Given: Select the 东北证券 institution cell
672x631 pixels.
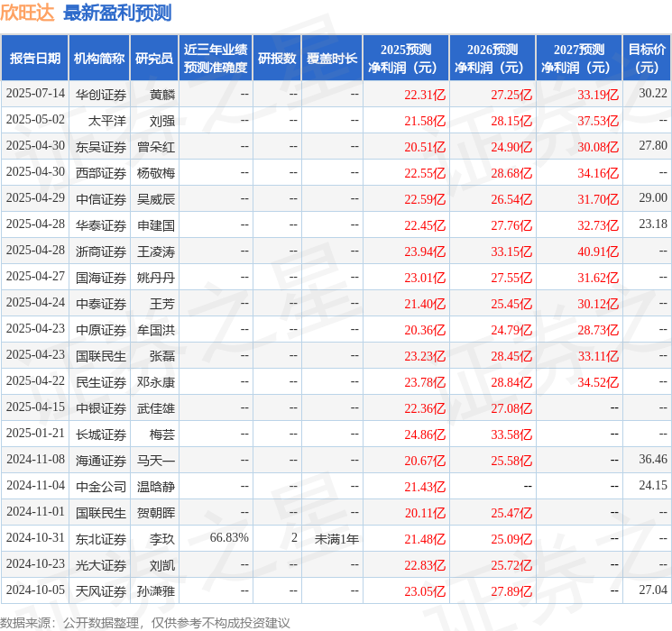Looking at the screenshot, I should [101, 539].
